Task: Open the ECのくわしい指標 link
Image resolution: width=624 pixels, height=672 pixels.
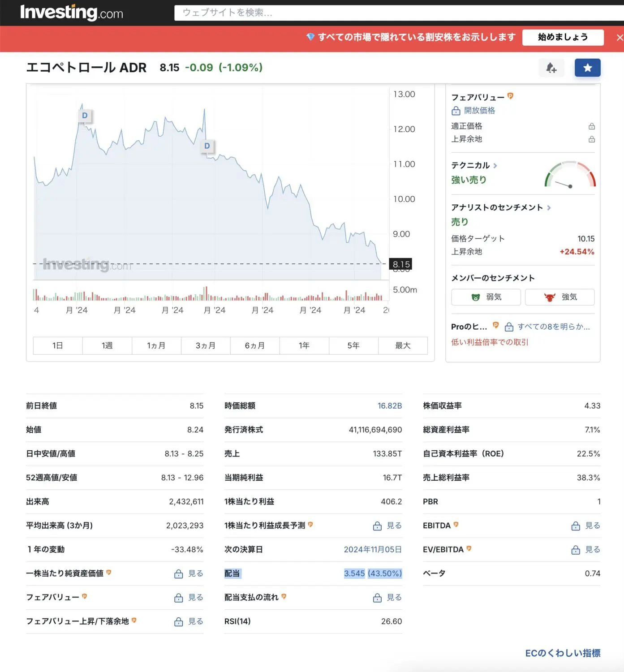Action: 563,653
